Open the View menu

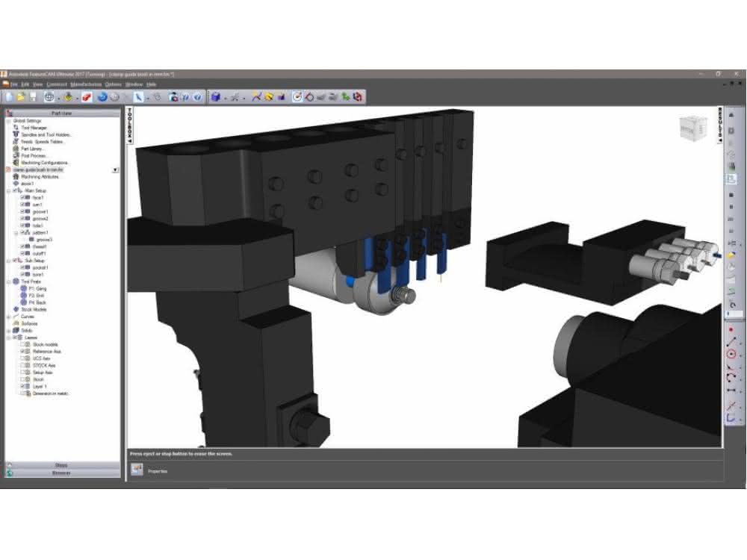point(37,84)
